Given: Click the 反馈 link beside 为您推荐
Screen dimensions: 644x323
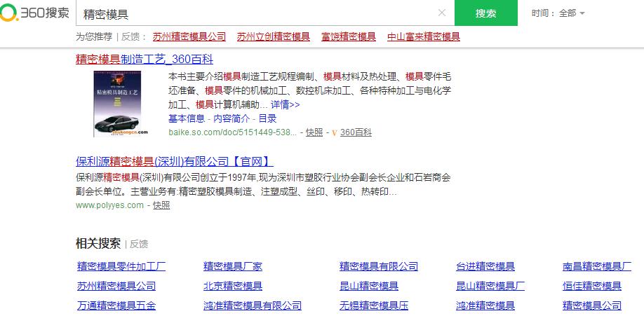Looking at the screenshot, I should [130, 36].
